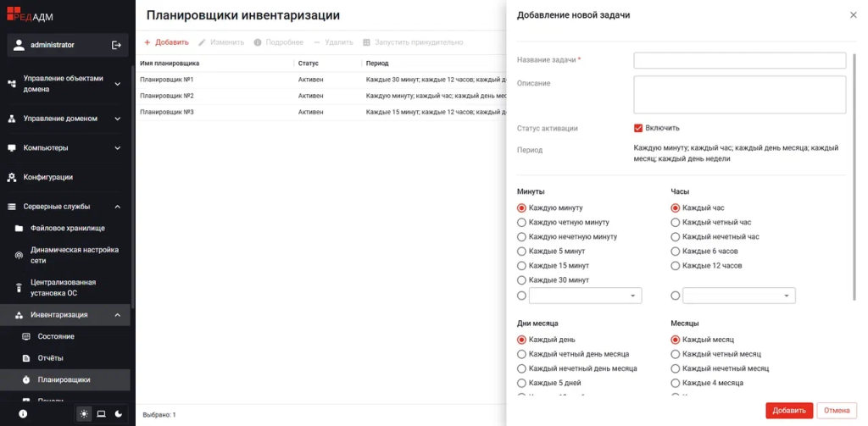
Task: Go to Отчёты in sidebar
Action: coord(50,357)
